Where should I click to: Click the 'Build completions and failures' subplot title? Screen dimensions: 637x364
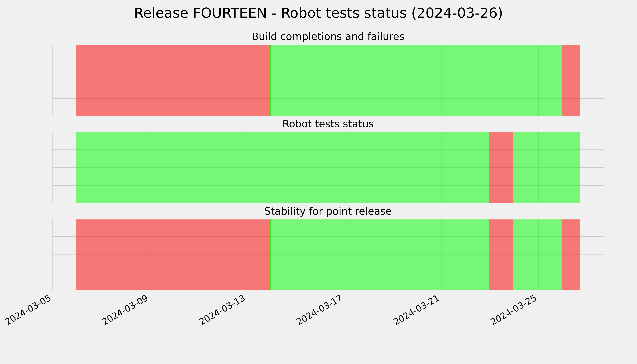(328, 37)
